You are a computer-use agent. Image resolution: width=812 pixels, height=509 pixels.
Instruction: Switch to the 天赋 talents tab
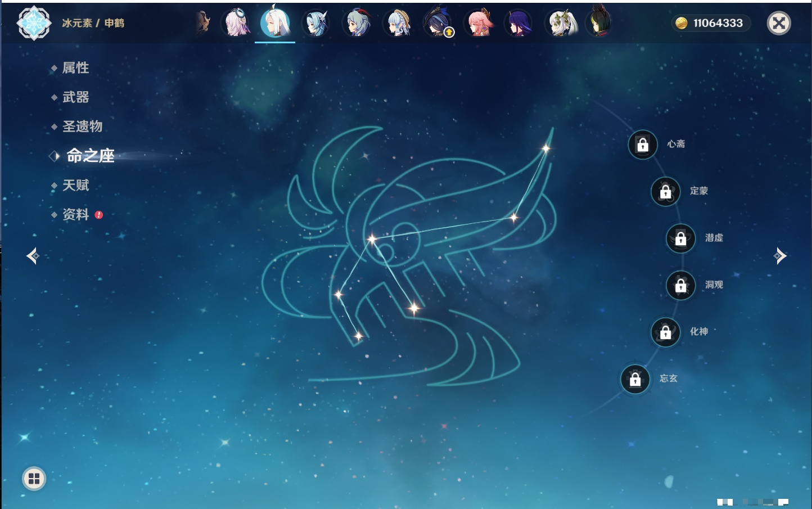point(75,185)
